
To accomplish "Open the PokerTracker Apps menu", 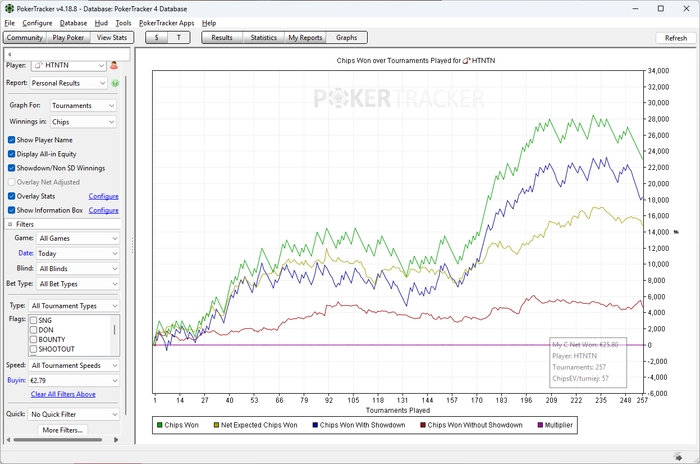I will tap(167, 23).
